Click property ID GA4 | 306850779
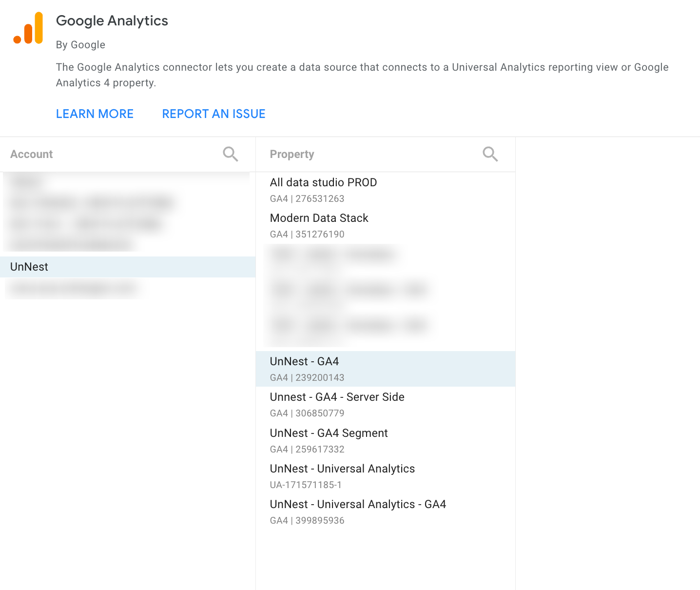 click(x=307, y=413)
